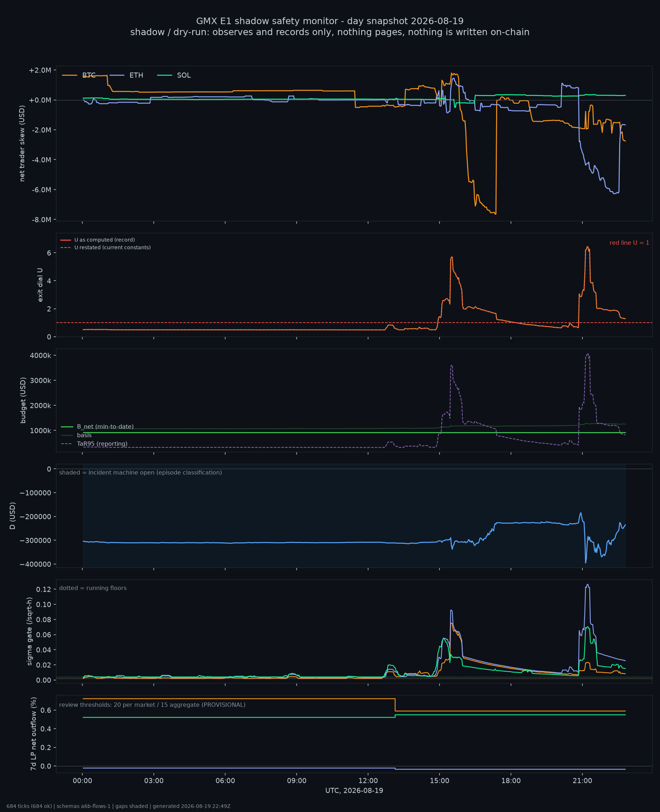Image resolution: width=660 pixels, height=812 pixels.
Task: Click the "4" tick on the exit dial axis
Action: [49, 281]
